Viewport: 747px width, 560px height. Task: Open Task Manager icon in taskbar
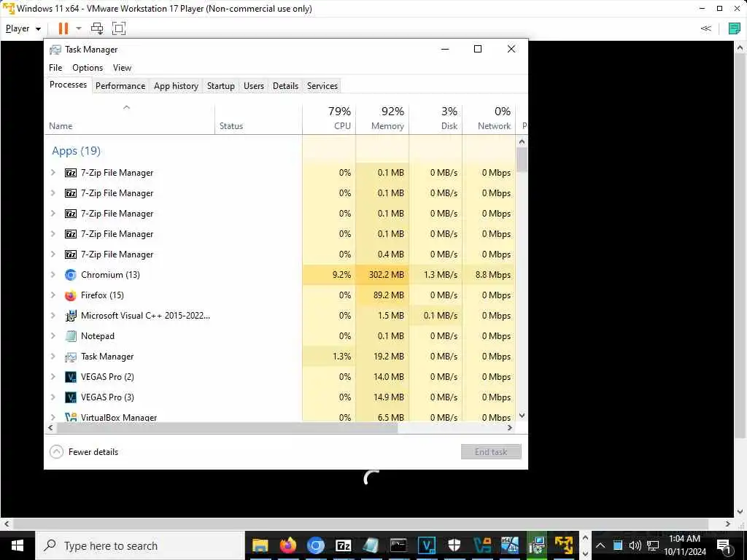(x=537, y=545)
